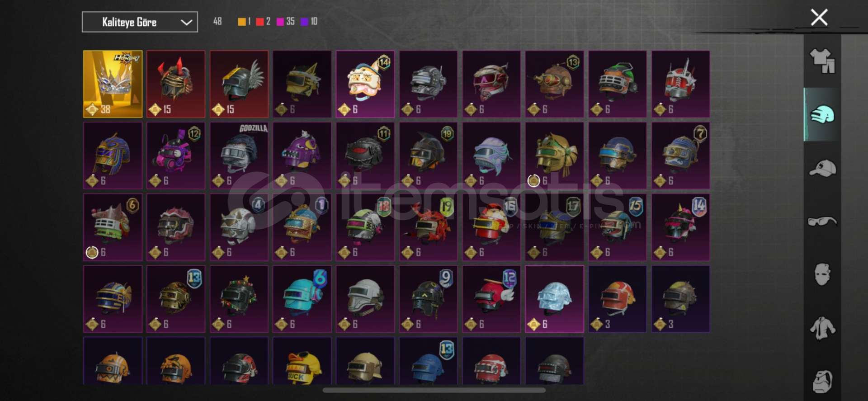Open the outfits category icon in sidebar
868x401 pixels.
tap(822, 61)
